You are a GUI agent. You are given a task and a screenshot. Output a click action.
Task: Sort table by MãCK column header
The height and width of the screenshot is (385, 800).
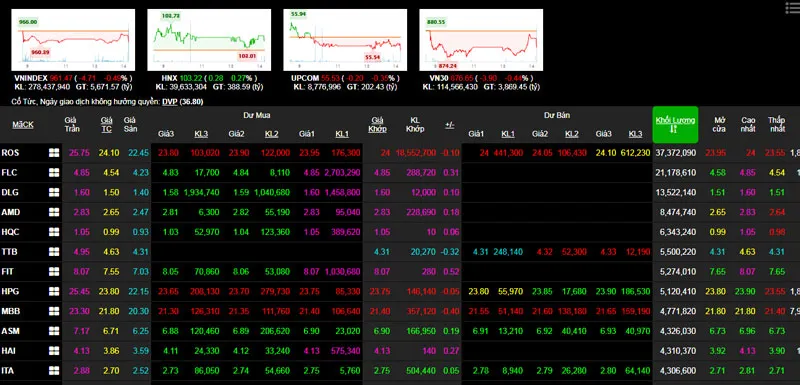[23, 124]
